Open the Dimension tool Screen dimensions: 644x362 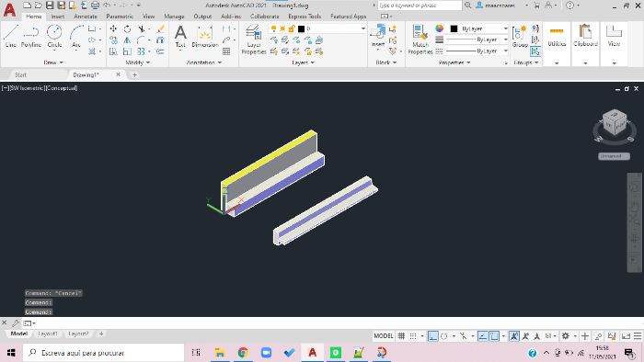(x=204, y=36)
